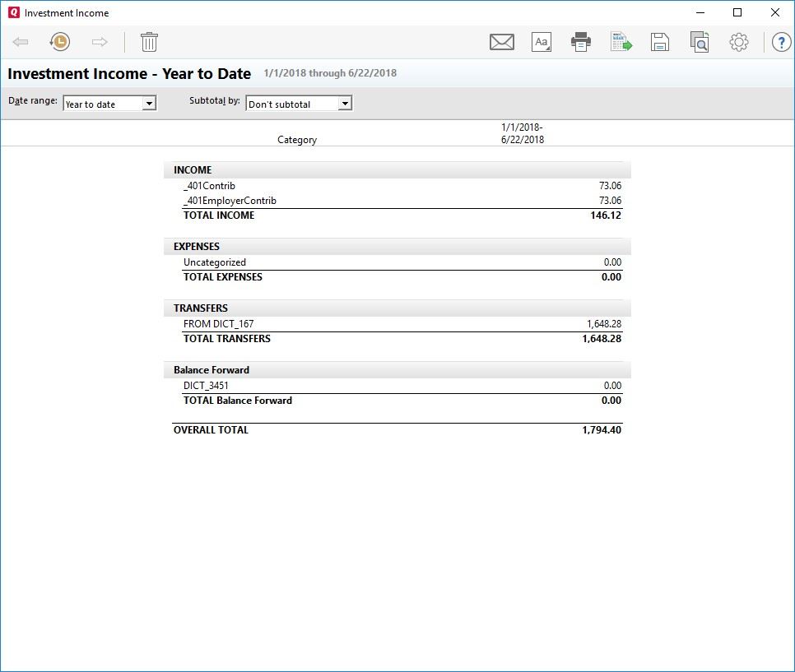This screenshot has width=795, height=672.
Task: Open help with question mark icon
Action: pos(780,42)
